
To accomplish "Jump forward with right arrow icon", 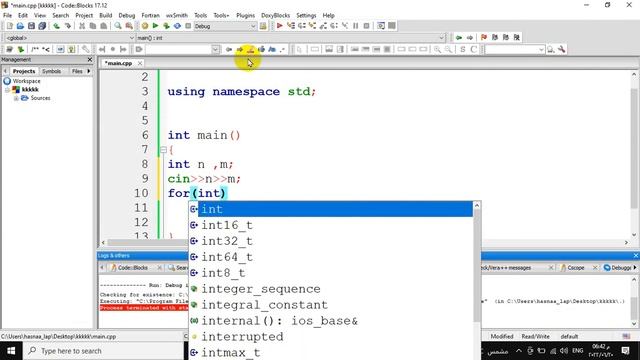I will pos(470,38).
